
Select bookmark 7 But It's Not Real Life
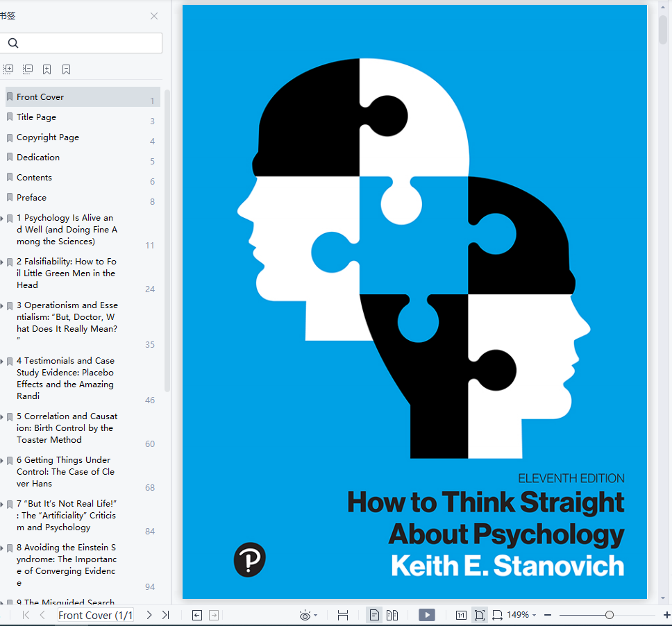pos(67,516)
